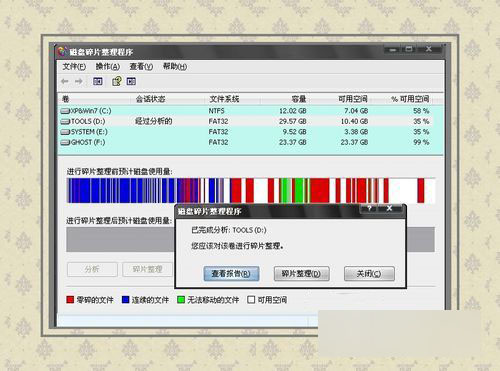Click the show/hide console tree icon
The image size is (500, 371).
tap(98, 81)
